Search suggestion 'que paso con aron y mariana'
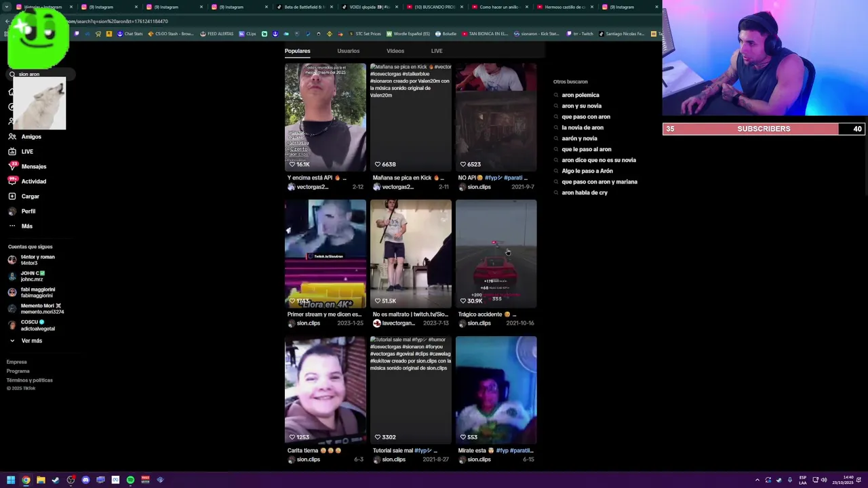The height and width of the screenshot is (488, 868). 599,182
